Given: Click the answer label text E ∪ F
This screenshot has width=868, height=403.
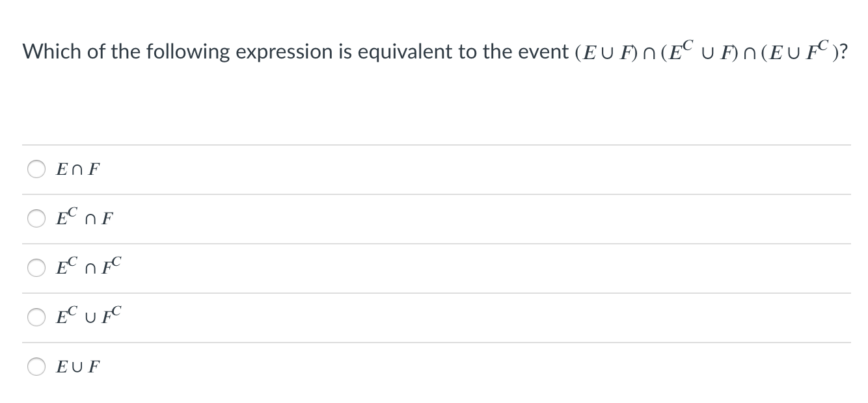Looking at the screenshot, I should point(78,367).
